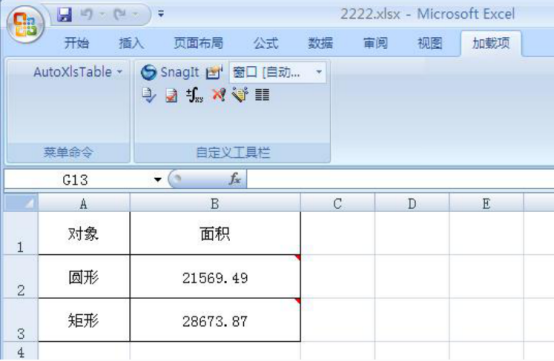The width and height of the screenshot is (554, 361).
Task: Customize Quick Access Toolbar dropdown arrow
Action: click(161, 14)
